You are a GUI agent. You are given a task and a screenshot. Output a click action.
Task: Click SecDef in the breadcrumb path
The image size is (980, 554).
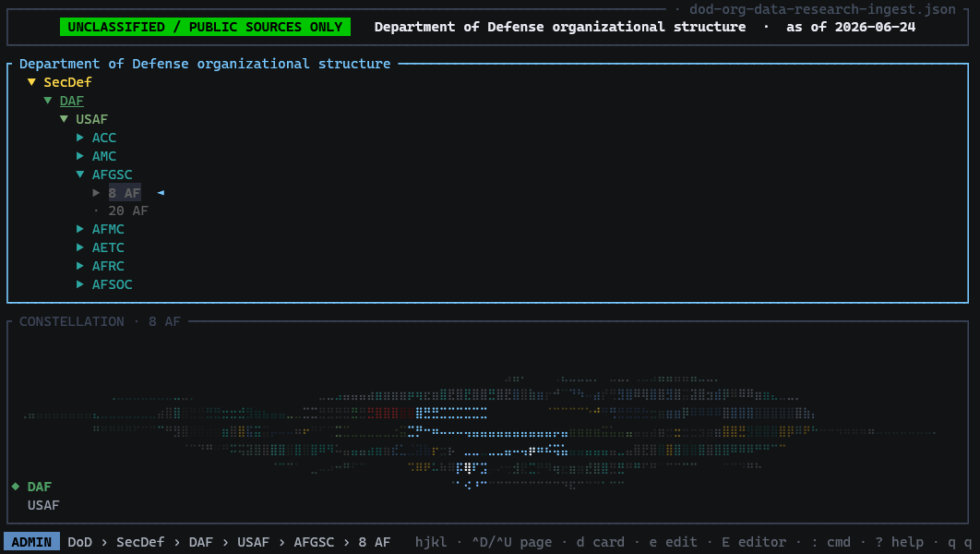tap(140, 542)
